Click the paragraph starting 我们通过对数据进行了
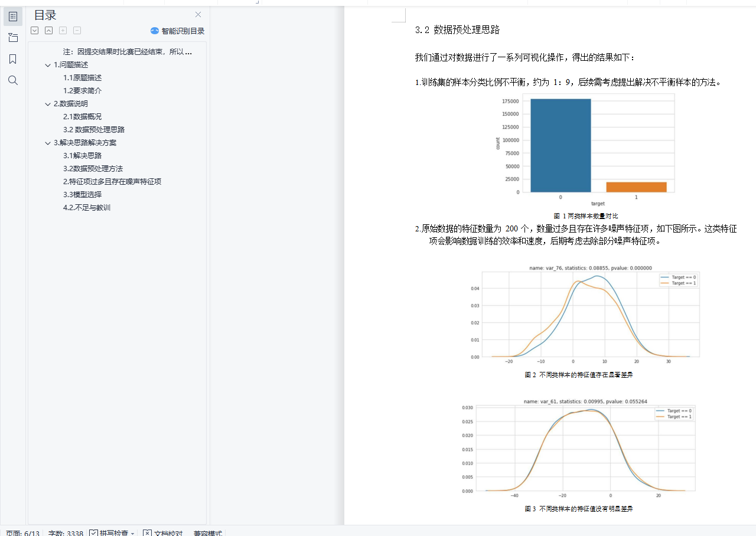The image size is (756, 536). pyautogui.click(x=526, y=58)
